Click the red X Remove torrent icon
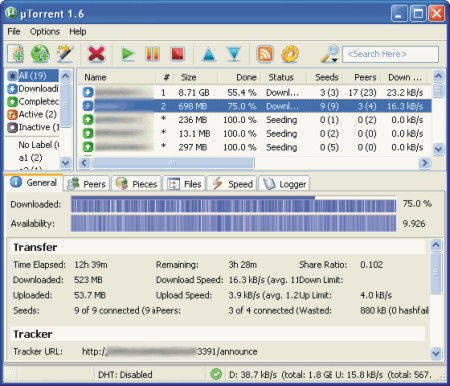This screenshot has height=386, width=450. tap(96, 54)
